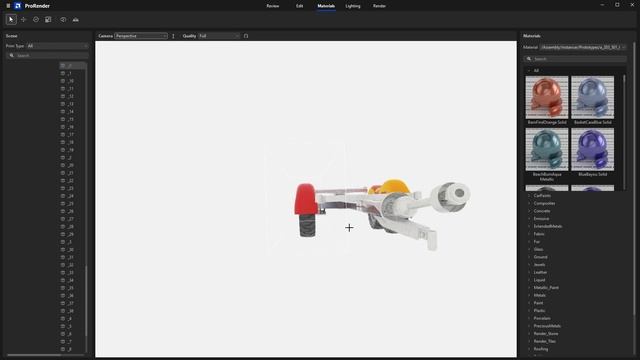Expand the Metallic_Paint category
Viewport: 640px width, 360px height.
pos(529,288)
